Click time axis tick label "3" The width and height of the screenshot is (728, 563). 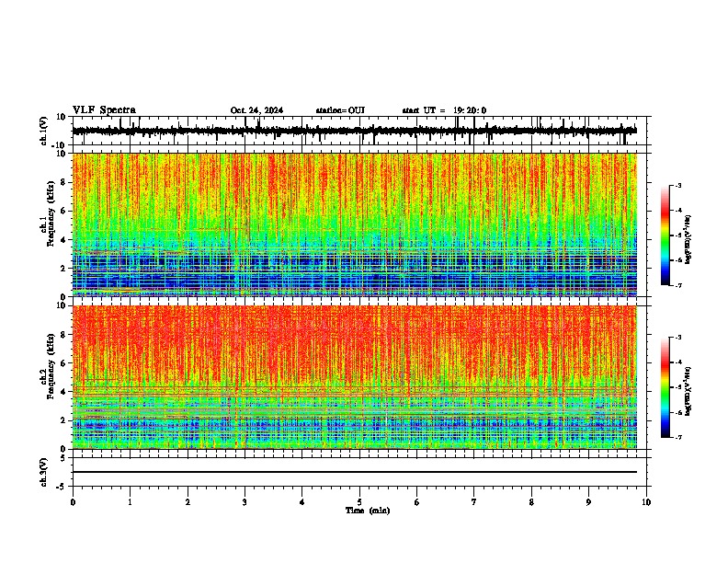coord(245,502)
